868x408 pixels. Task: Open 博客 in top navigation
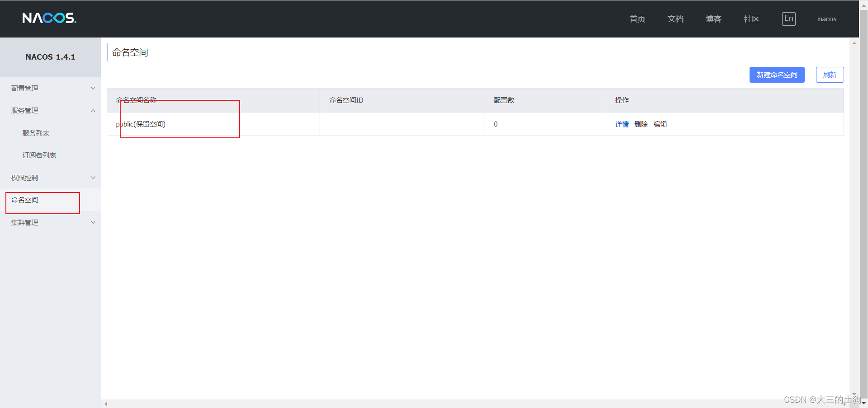point(713,19)
